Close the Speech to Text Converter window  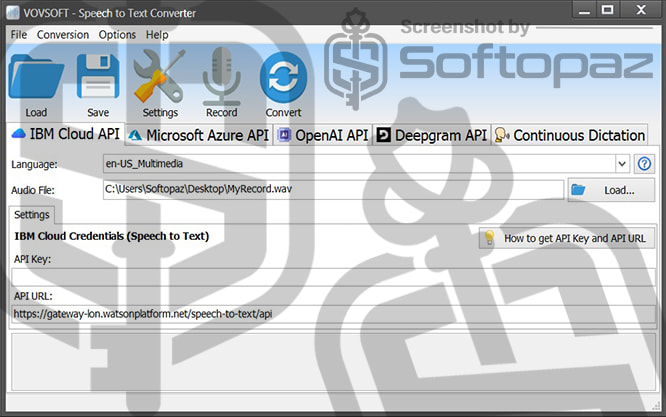pyautogui.click(x=641, y=10)
